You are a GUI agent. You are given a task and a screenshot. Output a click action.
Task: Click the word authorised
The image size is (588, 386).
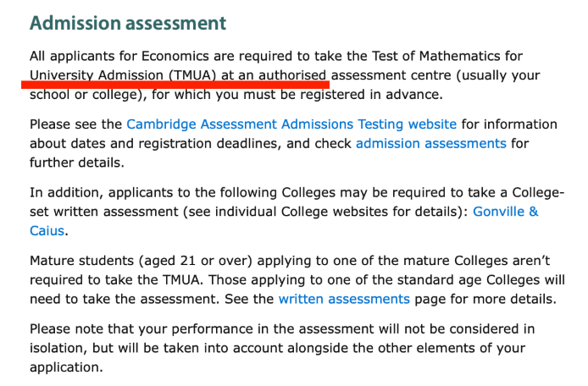tap(292, 75)
